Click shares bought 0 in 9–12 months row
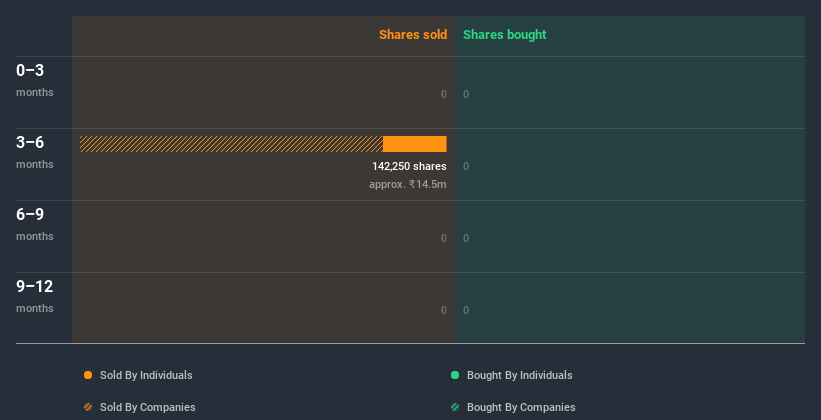Screen dimensions: 821x420 [x=466, y=311]
